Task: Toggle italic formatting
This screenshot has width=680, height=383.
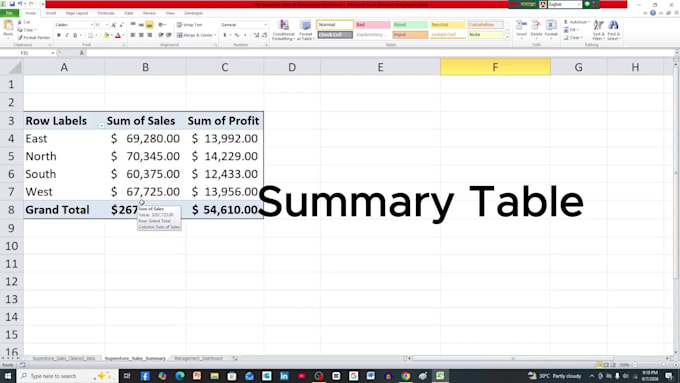Action: (67, 35)
